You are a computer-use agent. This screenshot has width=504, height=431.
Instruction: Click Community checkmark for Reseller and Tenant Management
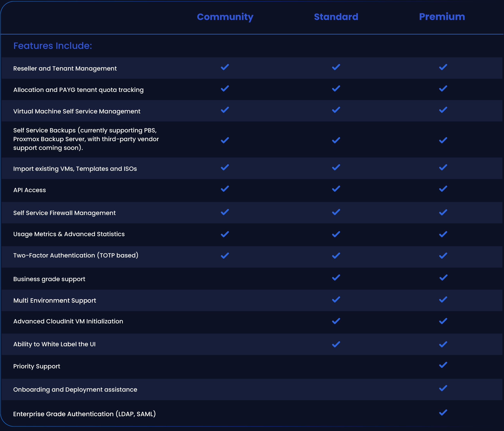225,67
